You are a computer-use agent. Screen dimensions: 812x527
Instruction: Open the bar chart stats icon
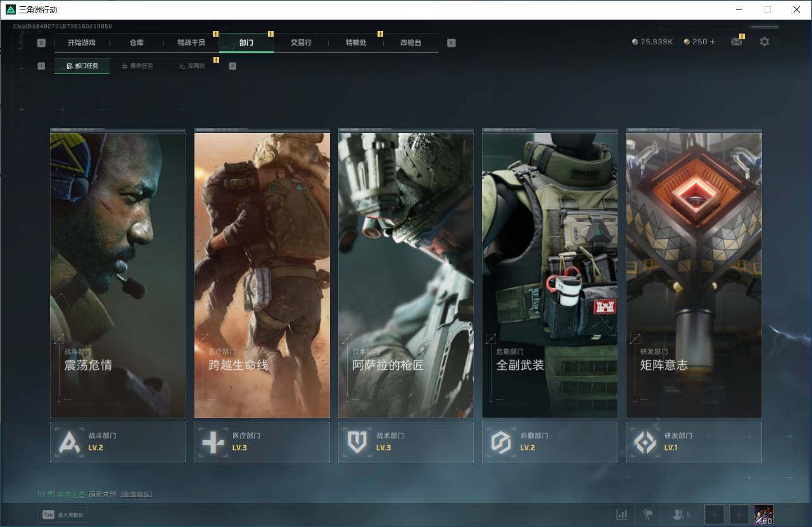(622, 514)
